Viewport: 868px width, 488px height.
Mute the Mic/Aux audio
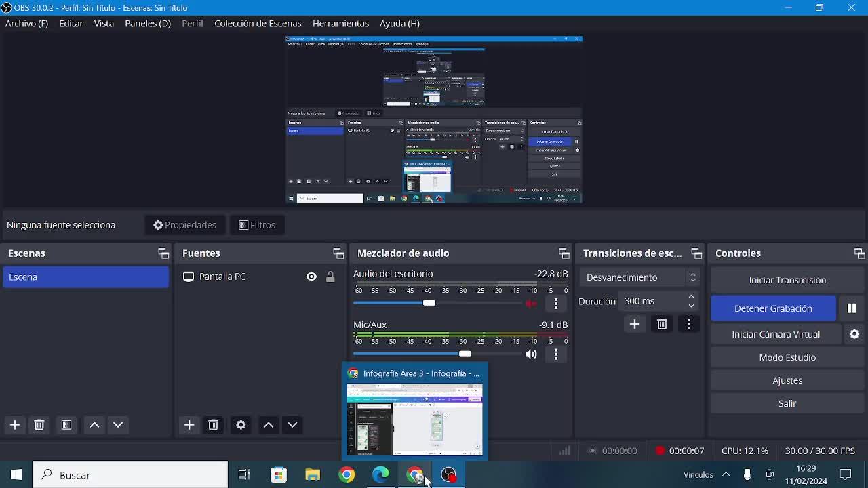click(531, 354)
